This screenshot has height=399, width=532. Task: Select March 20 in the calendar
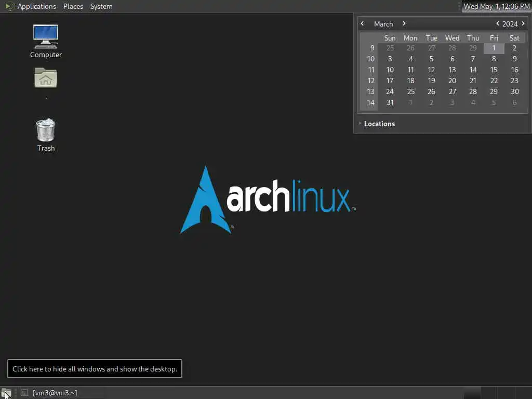452,81
